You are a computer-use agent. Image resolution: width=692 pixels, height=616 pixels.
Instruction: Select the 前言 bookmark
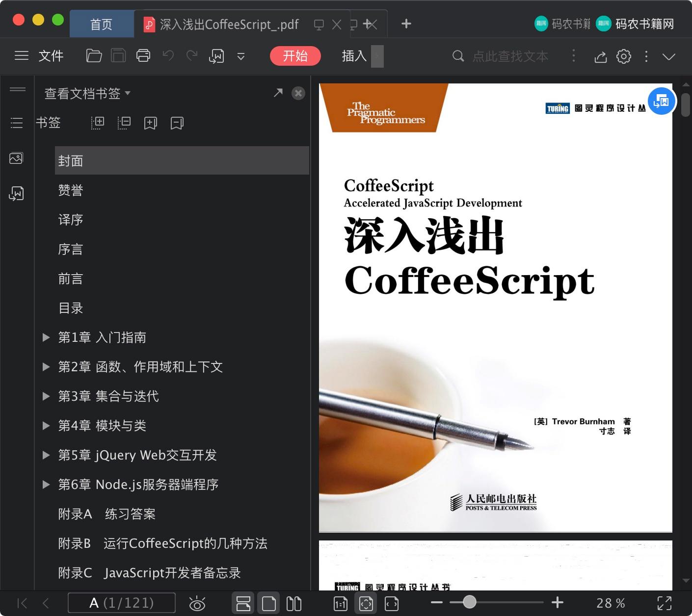click(71, 279)
